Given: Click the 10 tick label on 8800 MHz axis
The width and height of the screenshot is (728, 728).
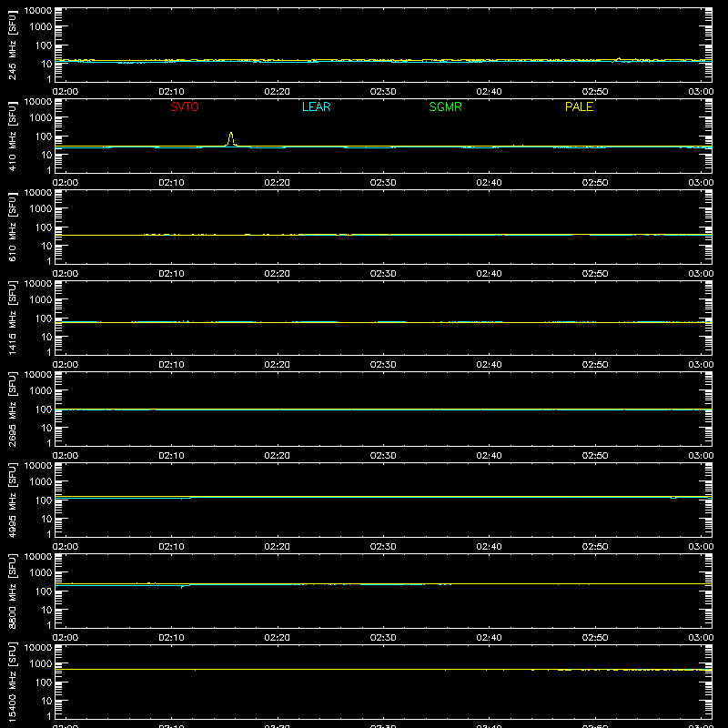Looking at the screenshot, I should (x=46, y=610).
